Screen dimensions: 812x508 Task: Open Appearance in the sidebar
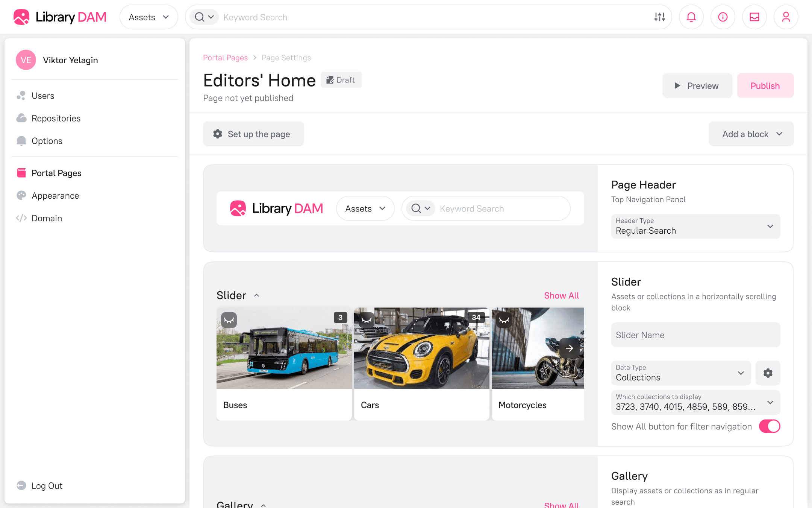tap(55, 196)
